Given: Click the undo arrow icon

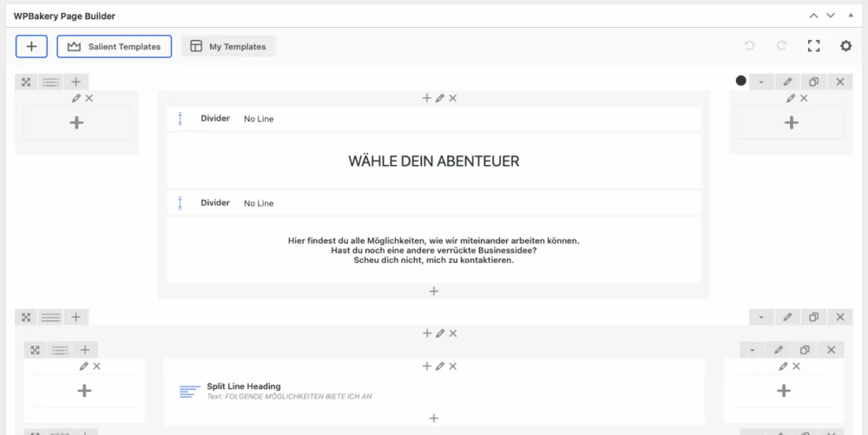Looking at the screenshot, I should [x=750, y=46].
